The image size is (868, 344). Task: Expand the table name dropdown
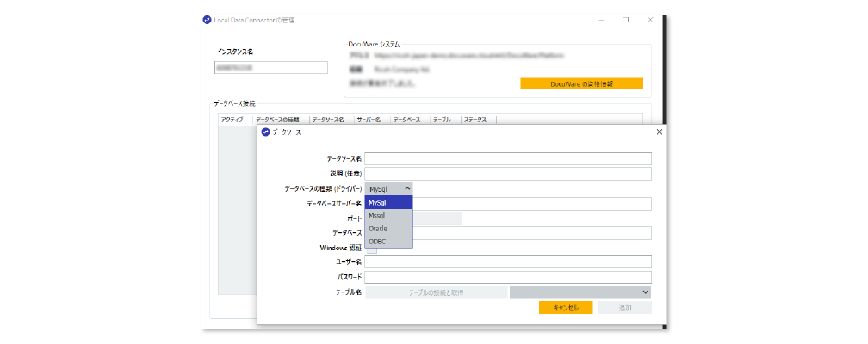[x=580, y=292]
